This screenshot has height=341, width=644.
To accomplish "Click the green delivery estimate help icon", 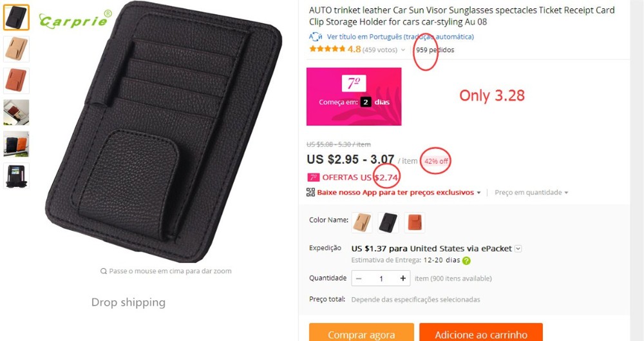I will click(466, 260).
